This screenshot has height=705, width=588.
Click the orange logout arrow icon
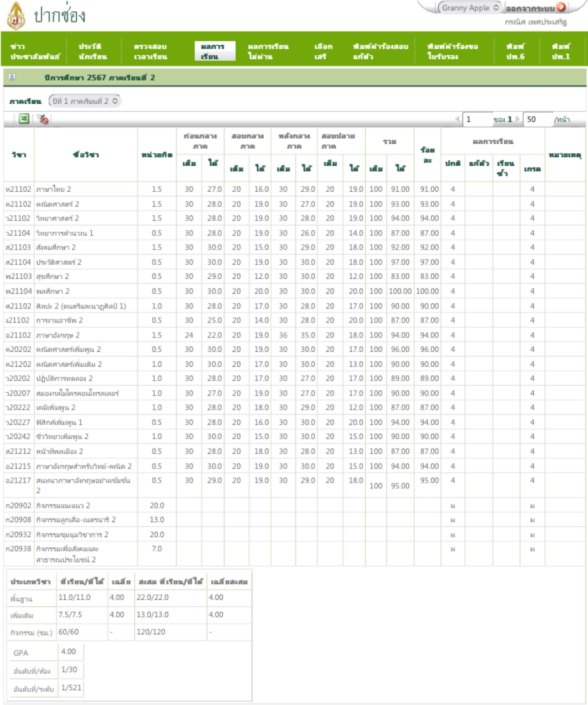pyautogui.click(x=561, y=7)
